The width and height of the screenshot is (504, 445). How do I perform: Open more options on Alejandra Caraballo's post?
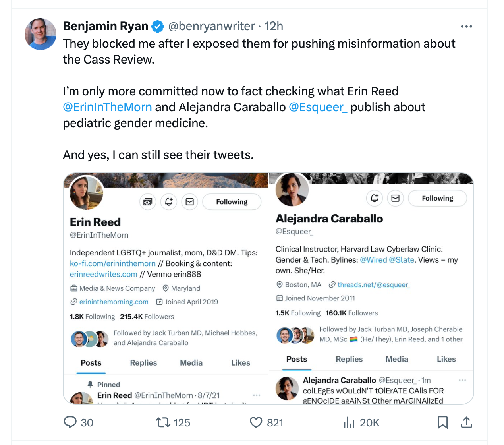tap(462, 380)
